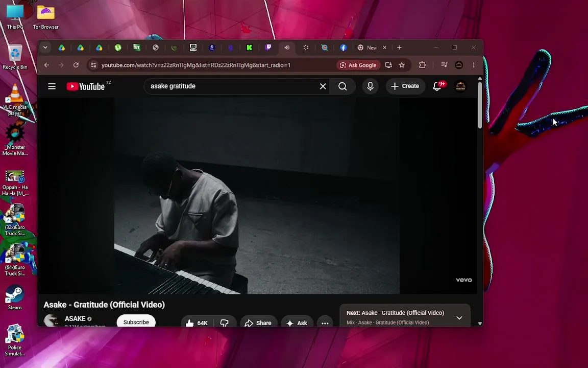Screen dimensions: 588x368
Task: Open the more actions ellipsis button
Action: pos(325,323)
